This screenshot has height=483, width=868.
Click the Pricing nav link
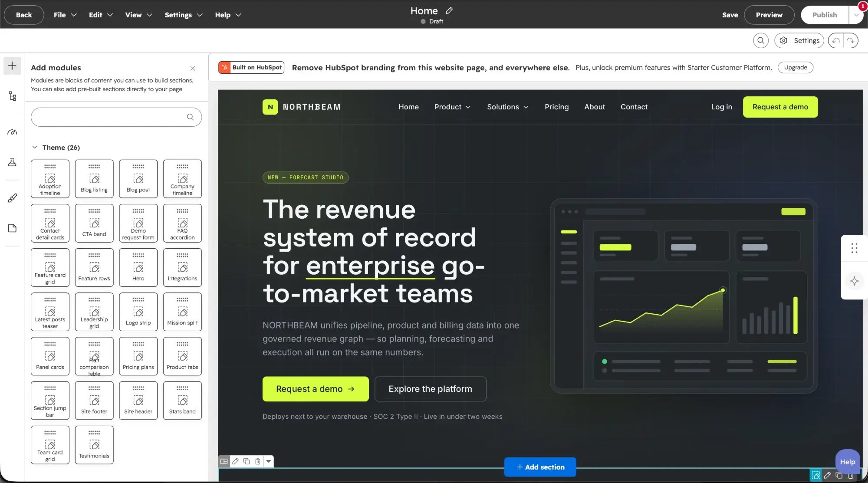click(556, 107)
